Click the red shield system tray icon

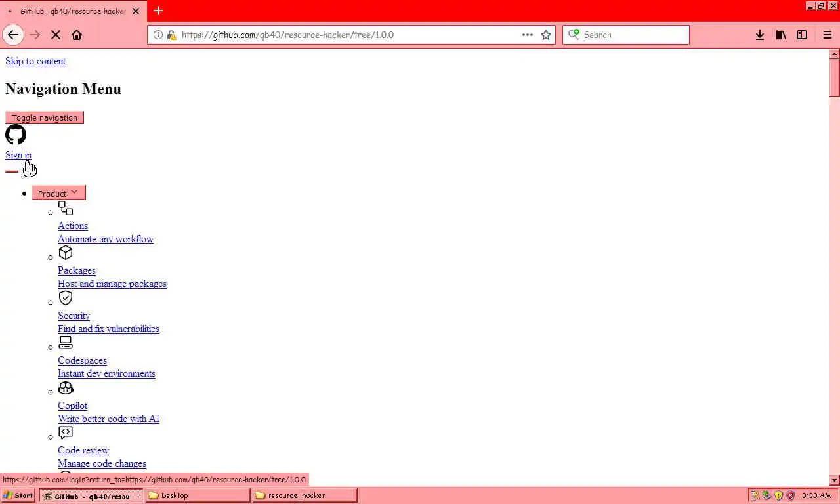click(x=790, y=495)
